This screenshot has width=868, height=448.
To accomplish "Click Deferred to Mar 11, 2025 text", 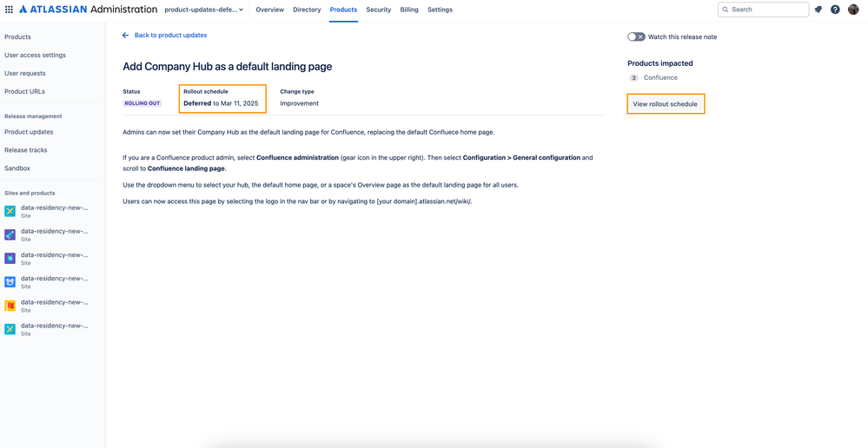I will (221, 103).
